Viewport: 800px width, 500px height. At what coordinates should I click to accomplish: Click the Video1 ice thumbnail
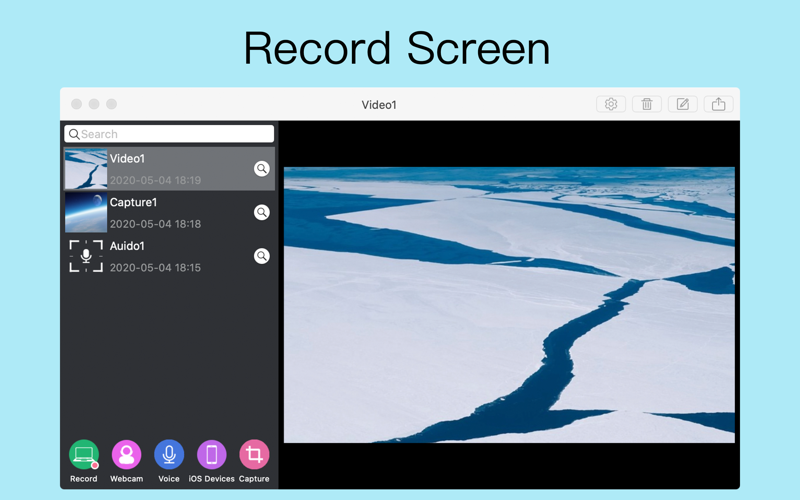[86, 169]
